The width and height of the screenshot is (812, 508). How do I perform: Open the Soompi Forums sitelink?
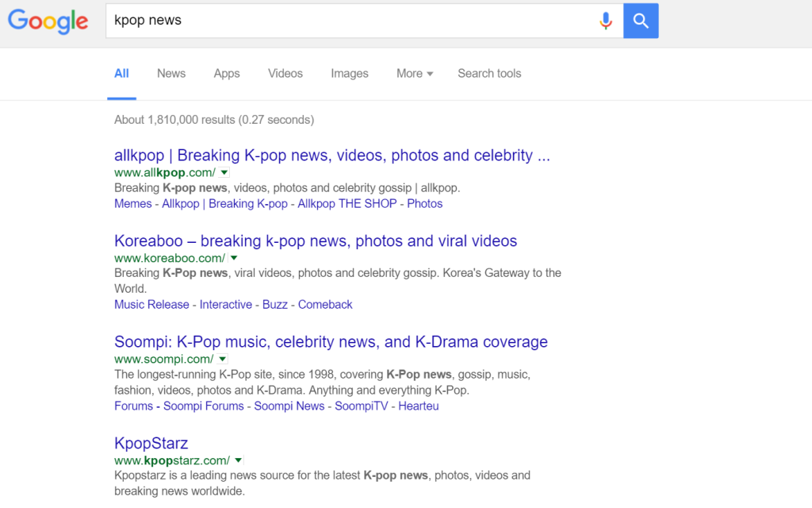click(x=204, y=406)
